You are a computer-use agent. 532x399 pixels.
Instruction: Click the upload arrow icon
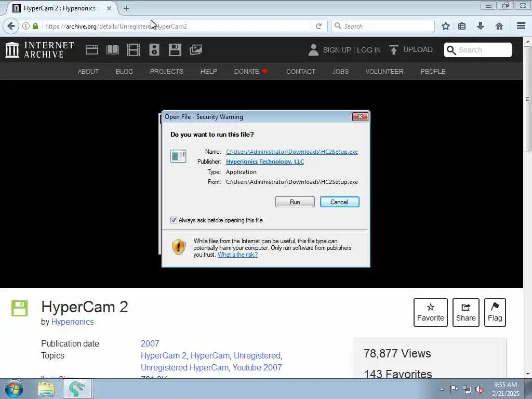[x=394, y=50]
